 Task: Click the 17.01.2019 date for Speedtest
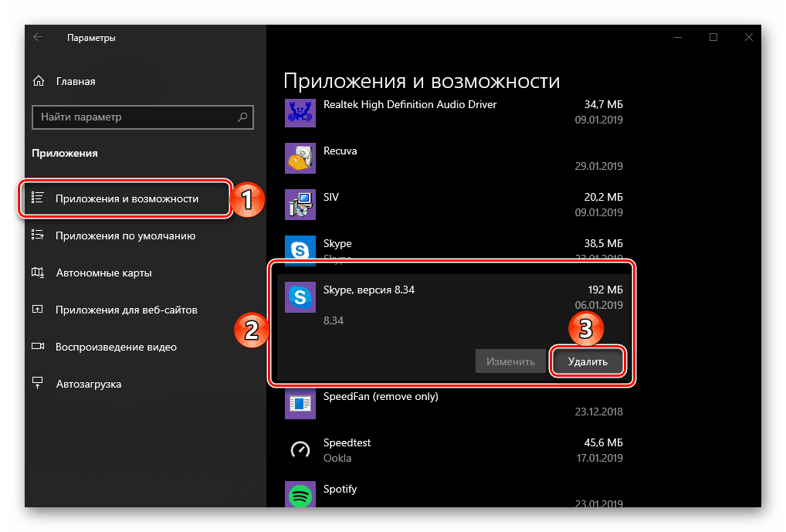click(599, 458)
